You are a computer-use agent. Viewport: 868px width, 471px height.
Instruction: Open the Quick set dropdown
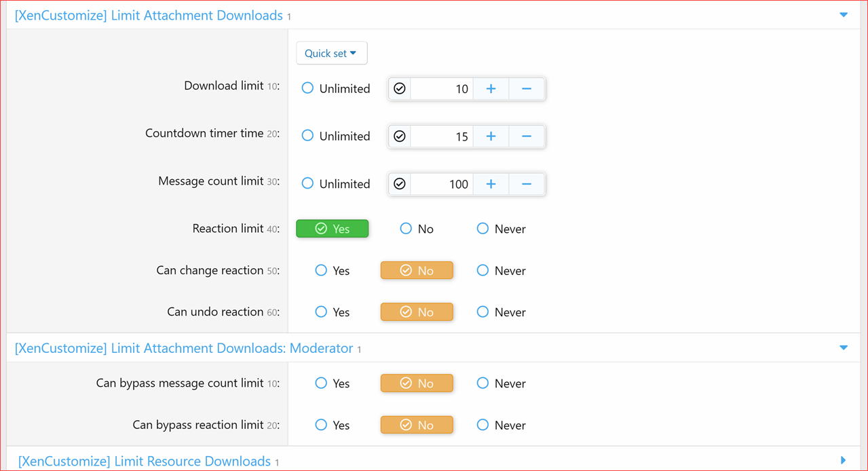(331, 52)
